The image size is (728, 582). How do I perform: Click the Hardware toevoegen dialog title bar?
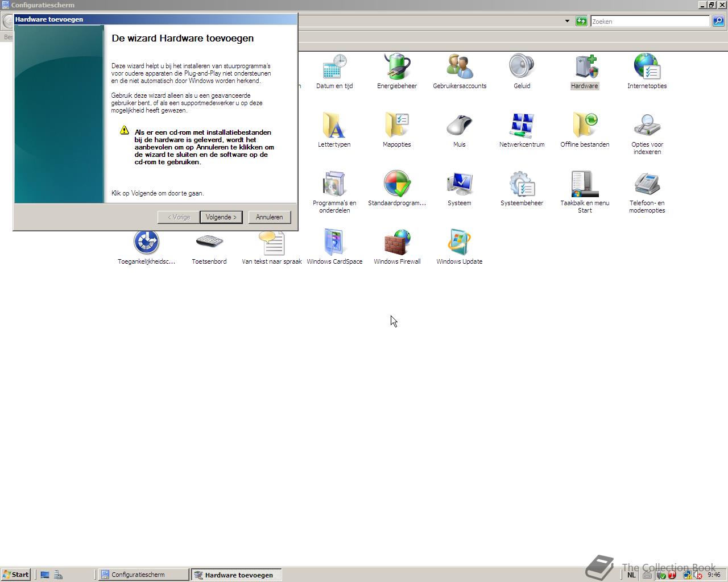click(x=155, y=19)
